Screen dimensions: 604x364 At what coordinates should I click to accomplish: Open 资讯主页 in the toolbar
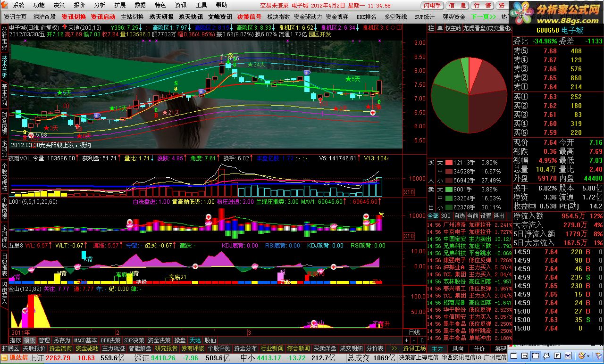15,17
